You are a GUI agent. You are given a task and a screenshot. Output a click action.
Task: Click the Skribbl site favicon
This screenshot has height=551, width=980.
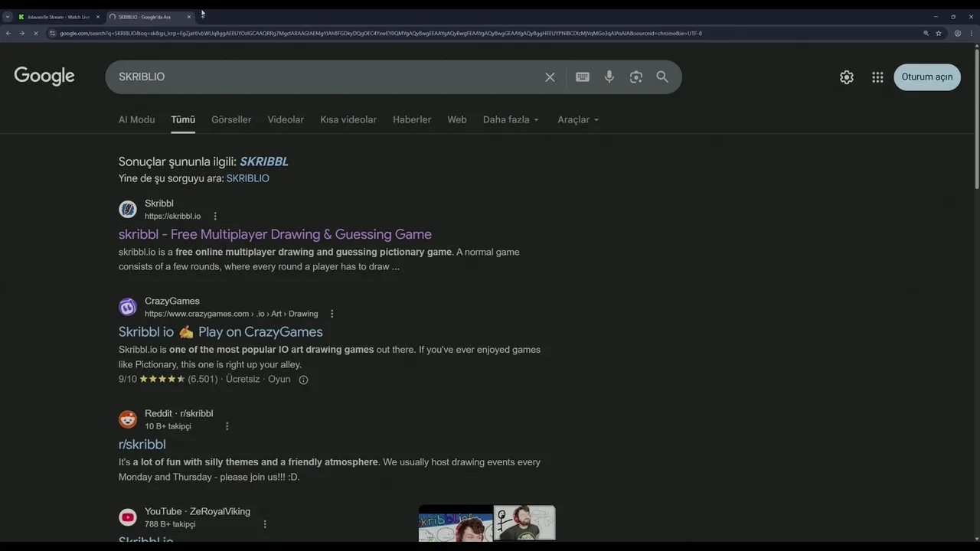[x=128, y=209]
